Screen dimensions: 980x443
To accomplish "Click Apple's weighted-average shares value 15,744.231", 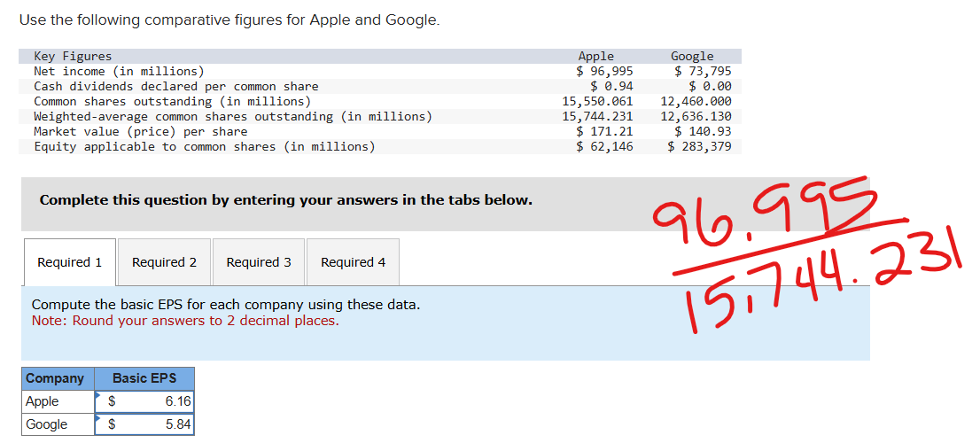I will tap(598, 116).
